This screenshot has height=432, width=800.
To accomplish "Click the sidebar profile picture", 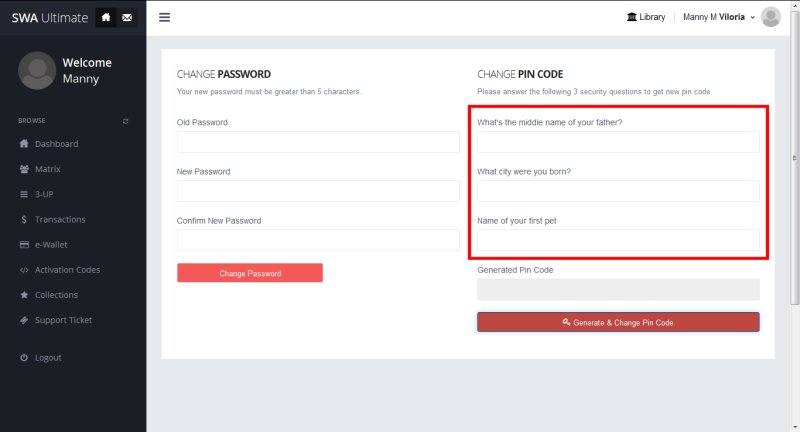I will coord(37,70).
